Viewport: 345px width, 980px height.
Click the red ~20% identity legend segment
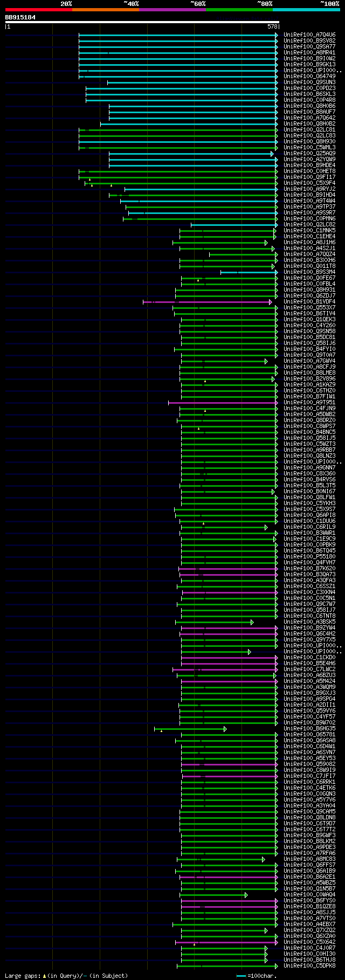[39, 9]
